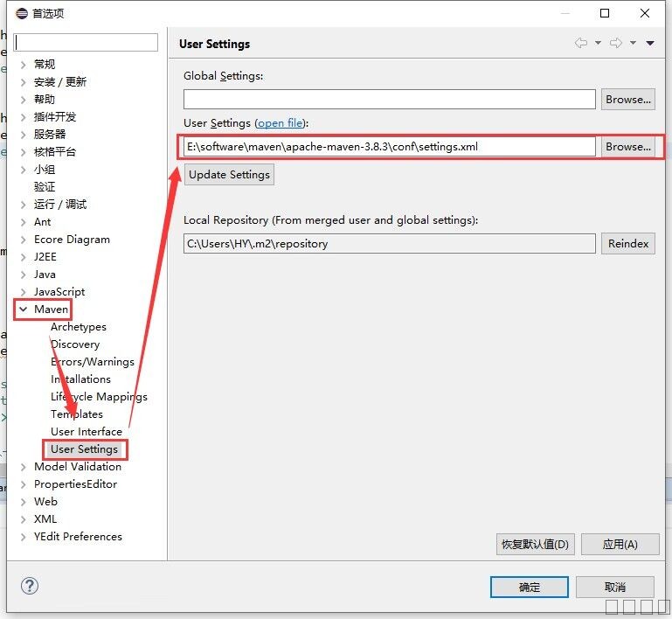Click Browse for Global Settings
The height and width of the screenshot is (619, 672).
(x=628, y=100)
